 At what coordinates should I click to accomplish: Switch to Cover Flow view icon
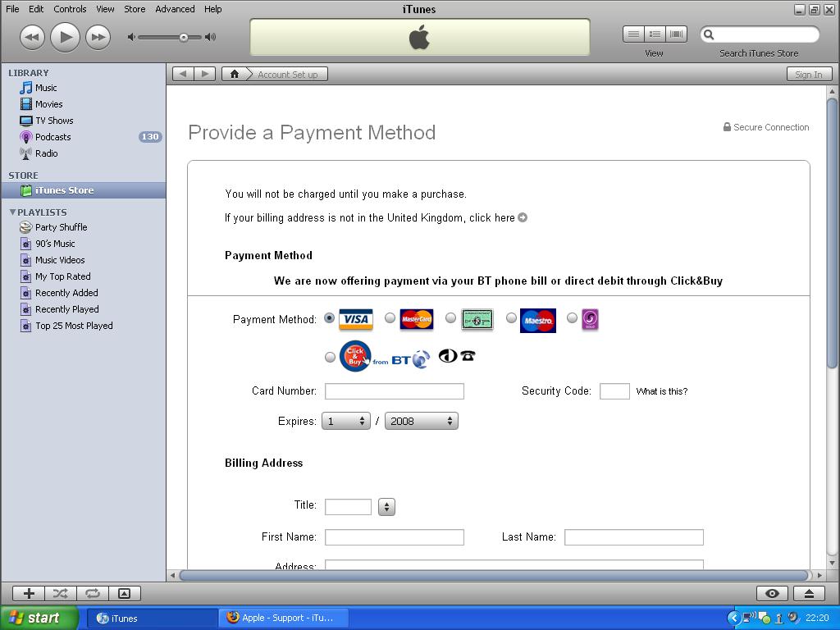point(676,34)
